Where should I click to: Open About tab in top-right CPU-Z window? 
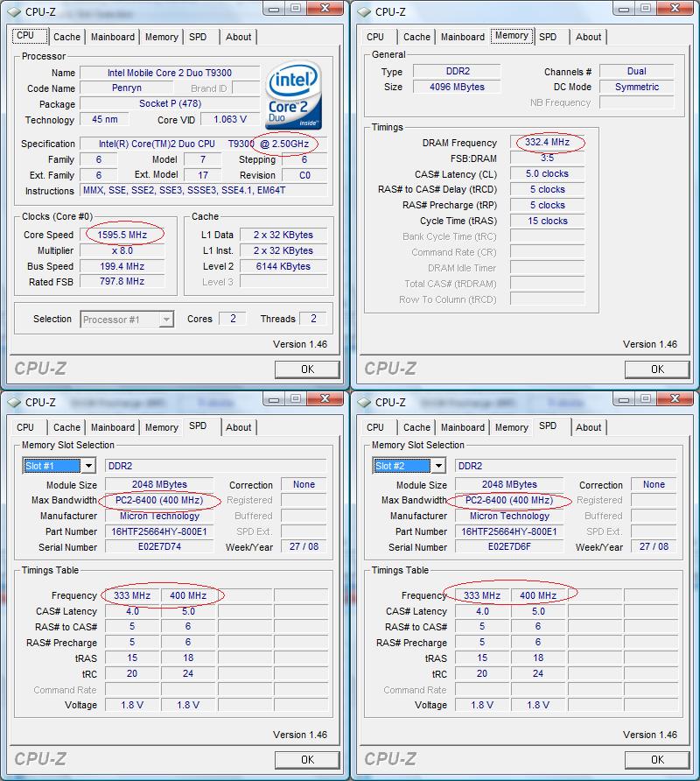pyautogui.click(x=589, y=37)
